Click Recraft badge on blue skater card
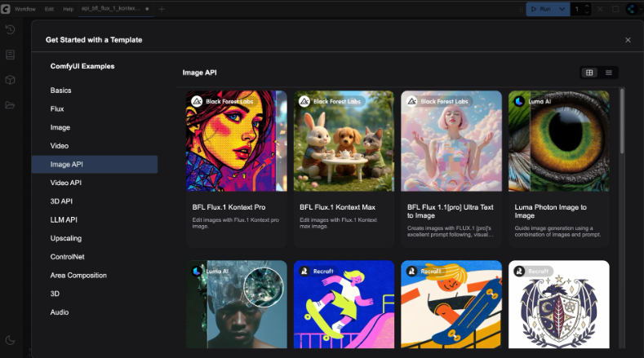Screen dimensions: 644x358 tap(318, 271)
